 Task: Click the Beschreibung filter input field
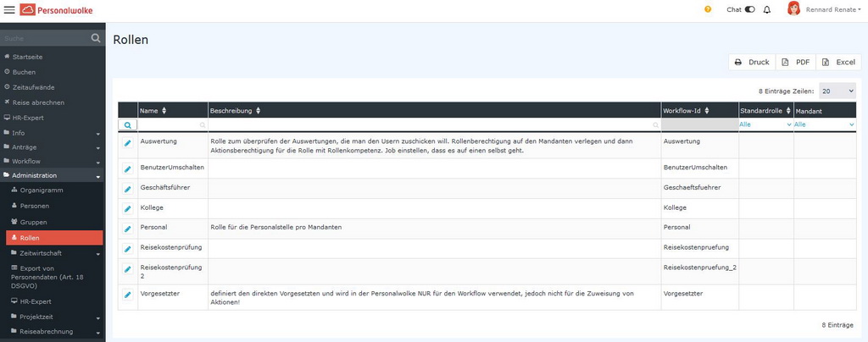(434, 124)
